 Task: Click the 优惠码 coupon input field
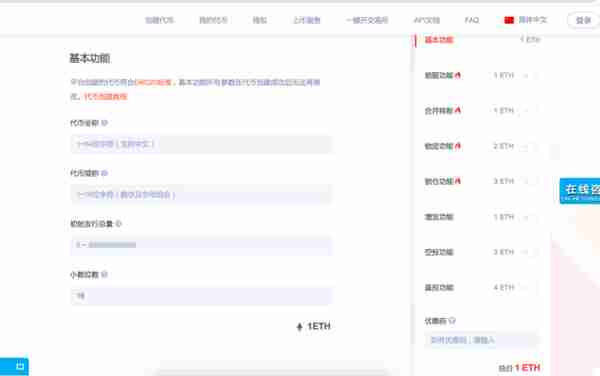(481, 340)
